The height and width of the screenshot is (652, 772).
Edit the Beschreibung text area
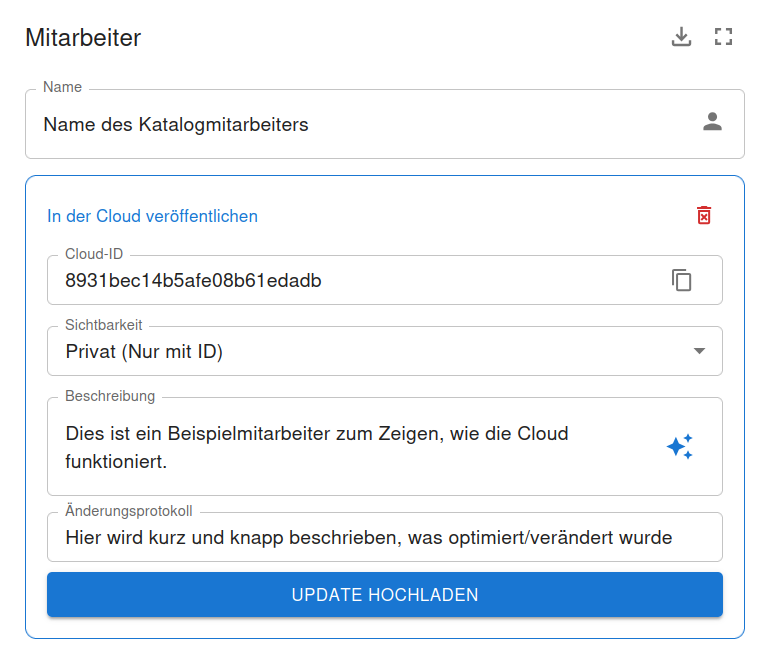(x=385, y=447)
